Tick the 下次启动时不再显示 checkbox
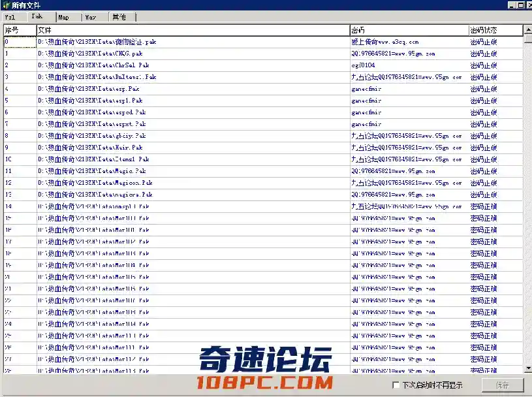The height and width of the screenshot is (397, 532). 396,385
